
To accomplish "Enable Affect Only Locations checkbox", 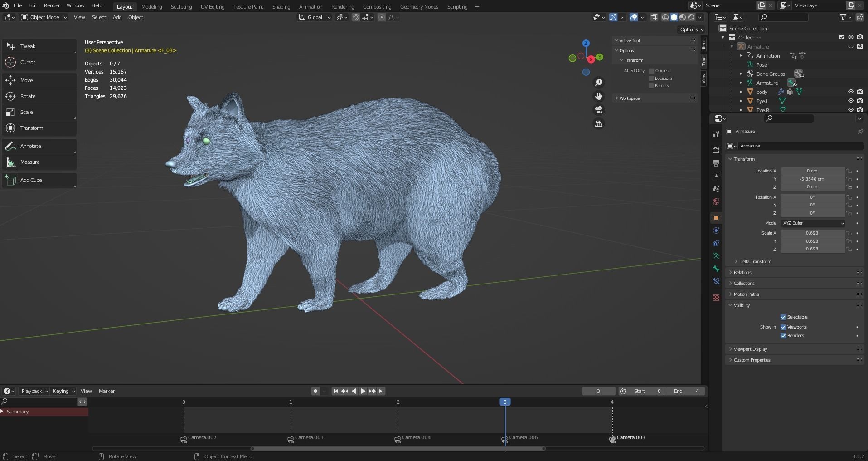I will tap(652, 78).
